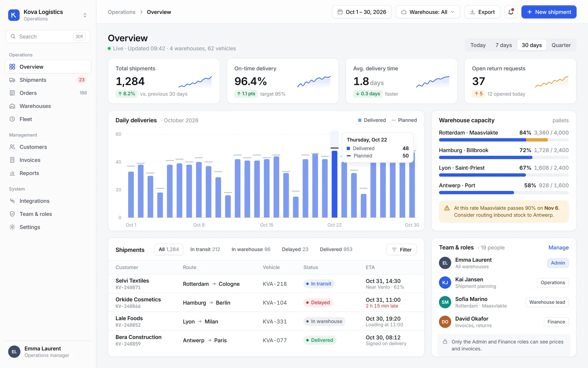Viewport: 588px width, 368px height.
Task: Go to Operations breadcrumb
Action: (122, 12)
